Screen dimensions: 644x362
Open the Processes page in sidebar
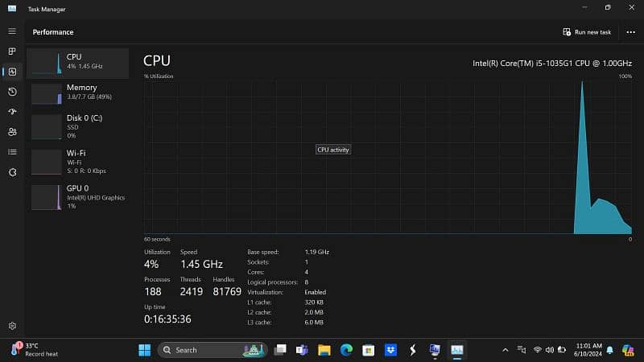12,51
